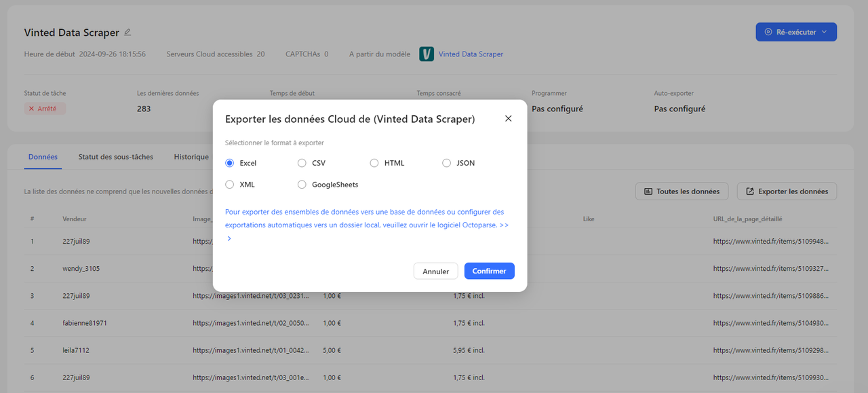Viewport: 868px width, 393px height.
Task: Cancel export with Annuler button
Action: click(x=435, y=271)
